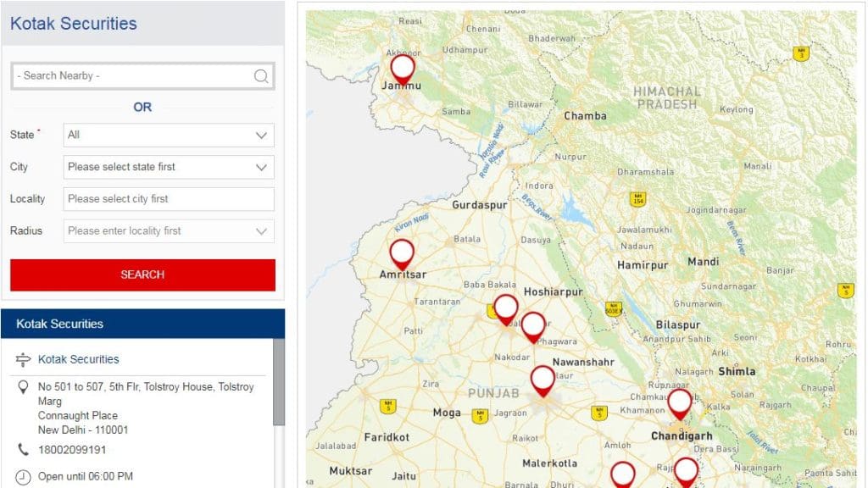Click the phone icon beside 18002099191
Viewport: 868px width, 488px height.
click(x=23, y=449)
